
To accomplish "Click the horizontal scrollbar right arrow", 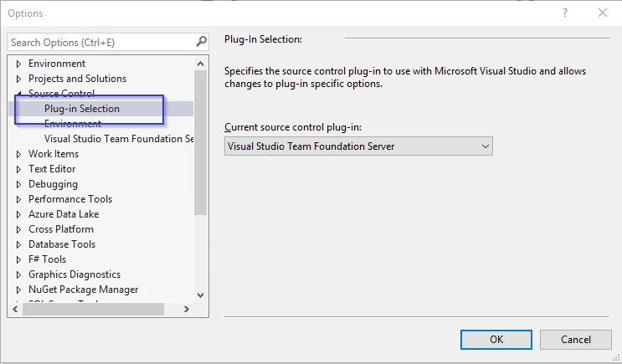I will click(x=187, y=310).
